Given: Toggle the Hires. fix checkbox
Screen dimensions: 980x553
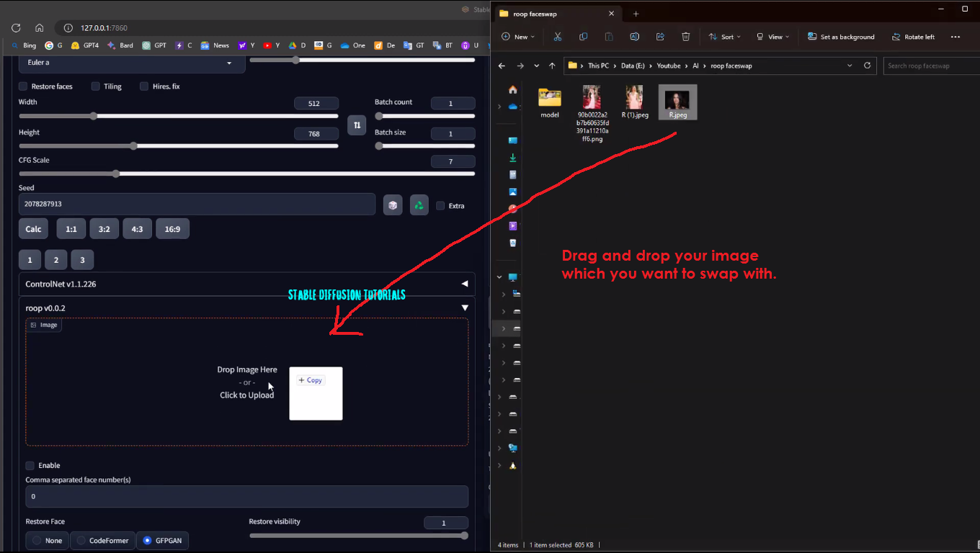Looking at the screenshot, I should [x=144, y=86].
